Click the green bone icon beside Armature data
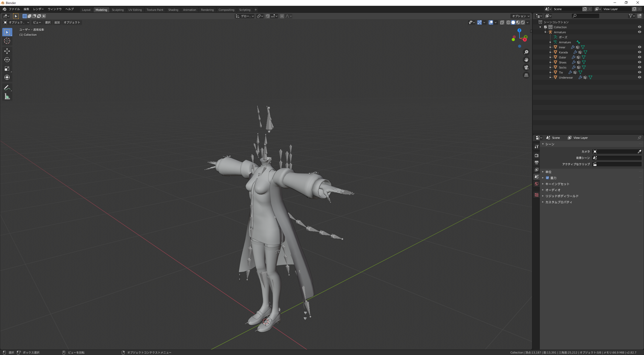Screen dimensions: 644x355 tap(578, 42)
